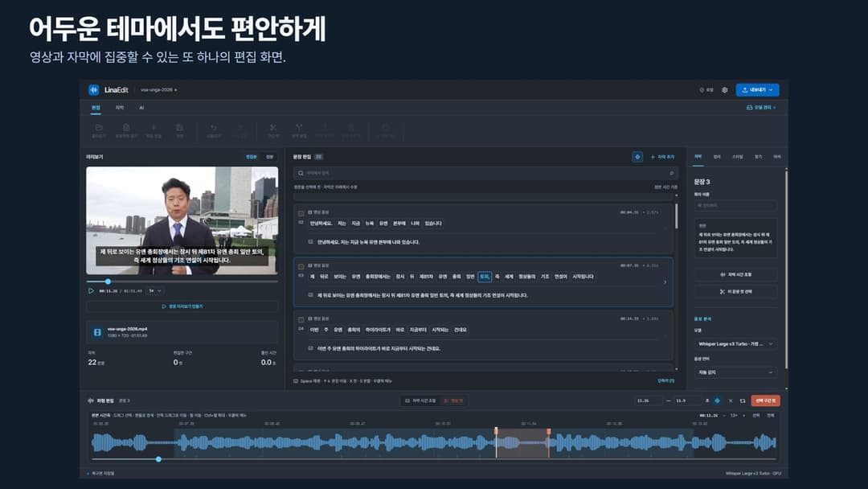Open the voa-unga-2026 project name menu

pyautogui.click(x=159, y=90)
